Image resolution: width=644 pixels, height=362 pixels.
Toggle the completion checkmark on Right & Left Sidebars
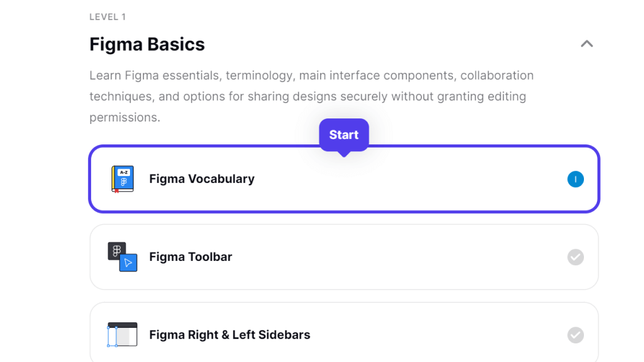575,335
